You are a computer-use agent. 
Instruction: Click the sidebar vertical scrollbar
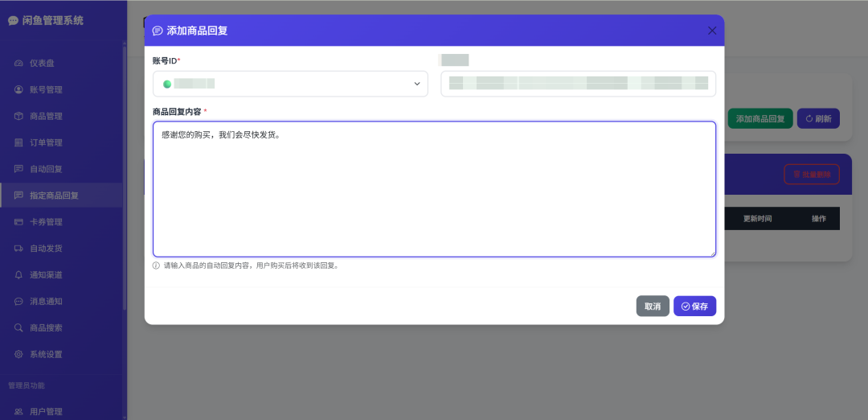pyautogui.click(x=125, y=177)
